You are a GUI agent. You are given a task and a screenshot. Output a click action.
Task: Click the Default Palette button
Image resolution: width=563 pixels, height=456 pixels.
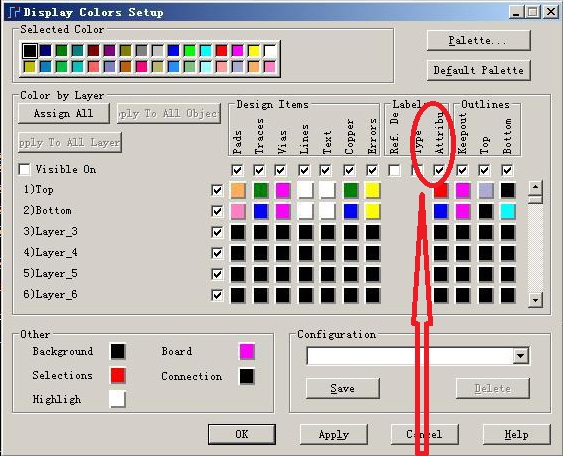point(479,70)
